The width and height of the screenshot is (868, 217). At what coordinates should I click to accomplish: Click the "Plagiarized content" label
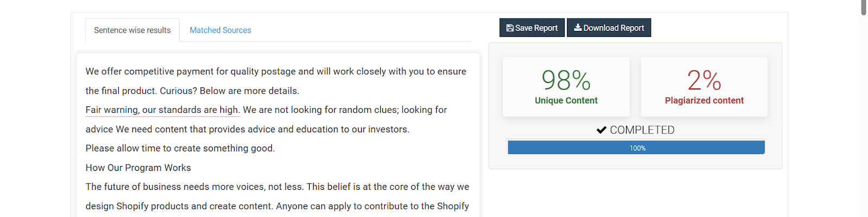click(704, 101)
